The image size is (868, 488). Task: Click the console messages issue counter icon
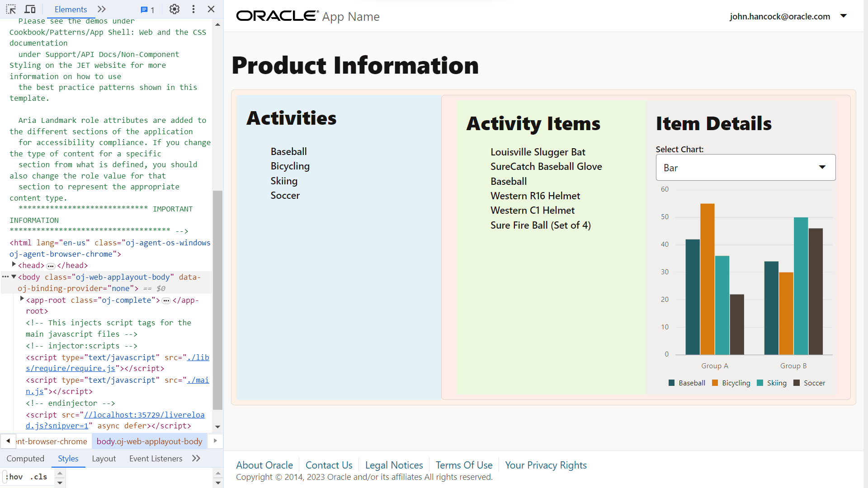[x=147, y=9]
